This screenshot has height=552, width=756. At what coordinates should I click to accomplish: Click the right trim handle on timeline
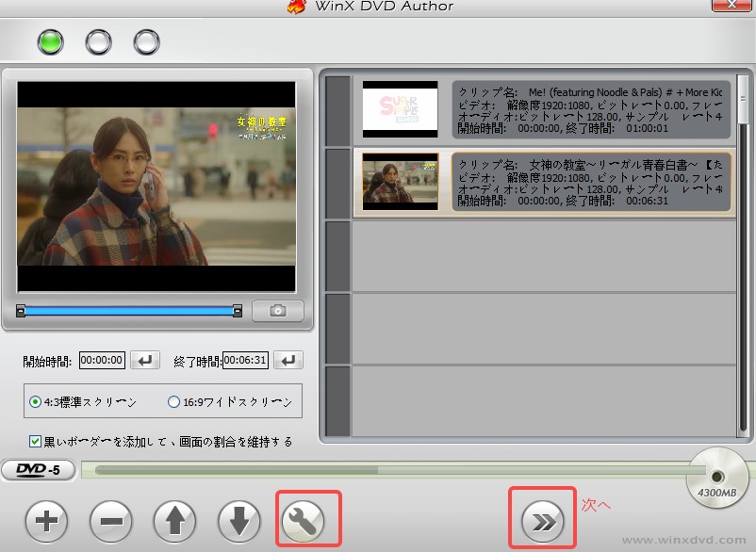coord(238,311)
